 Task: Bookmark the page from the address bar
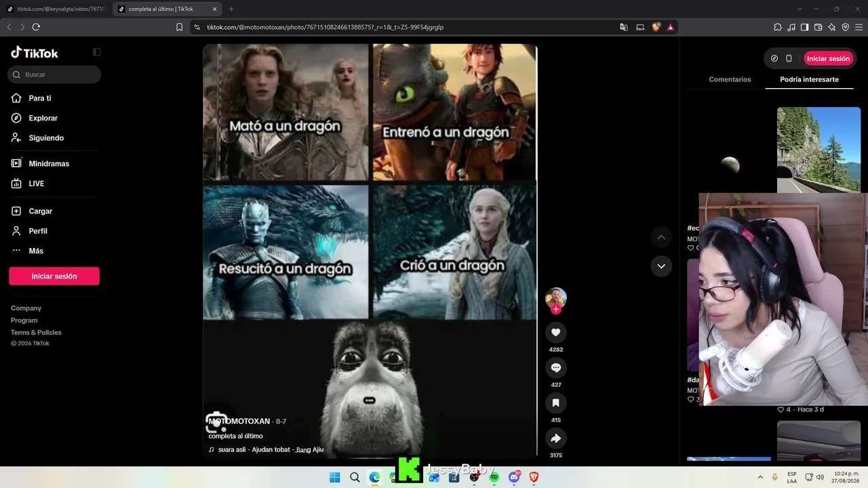tap(179, 27)
